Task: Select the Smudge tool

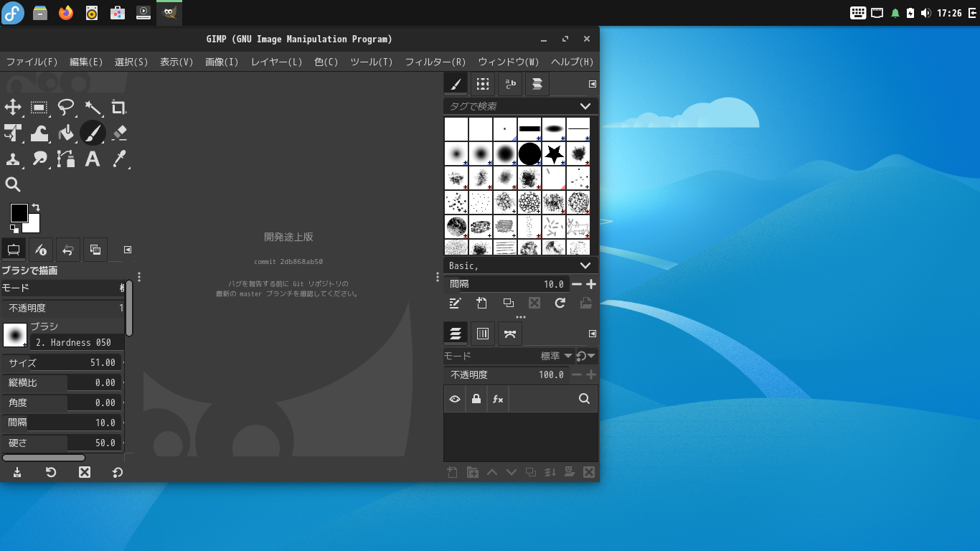Action: point(39,159)
